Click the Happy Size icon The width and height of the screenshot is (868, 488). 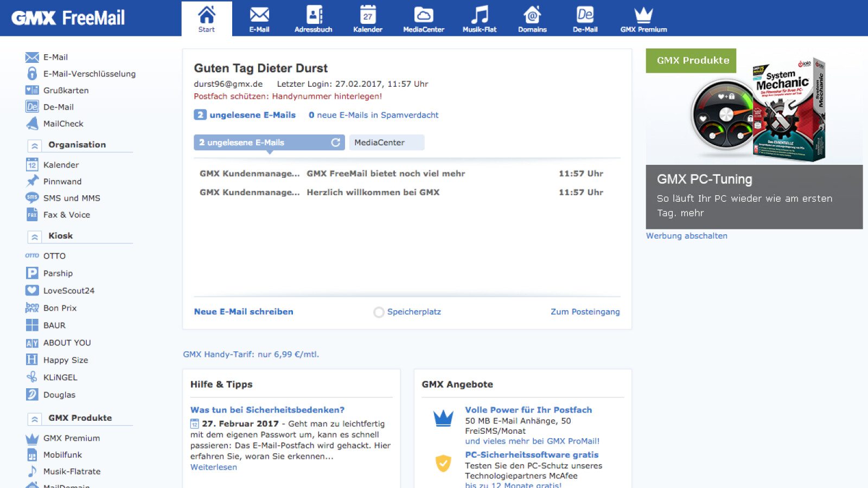coord(32,359)
